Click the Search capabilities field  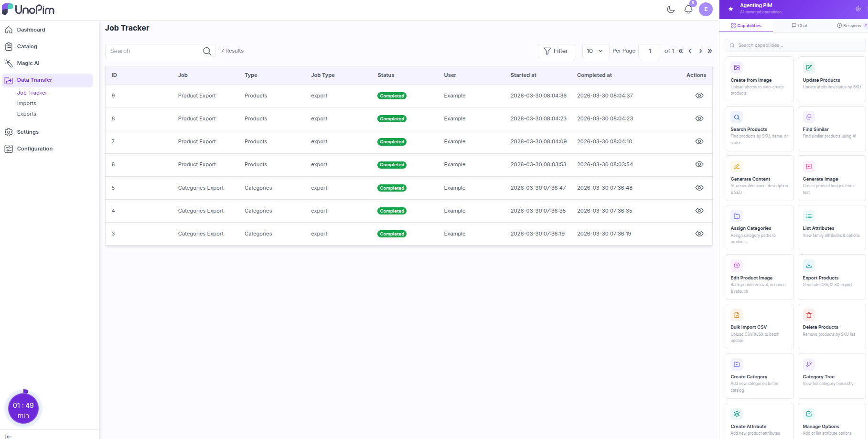pyautogui.click(x=795, y=45)
